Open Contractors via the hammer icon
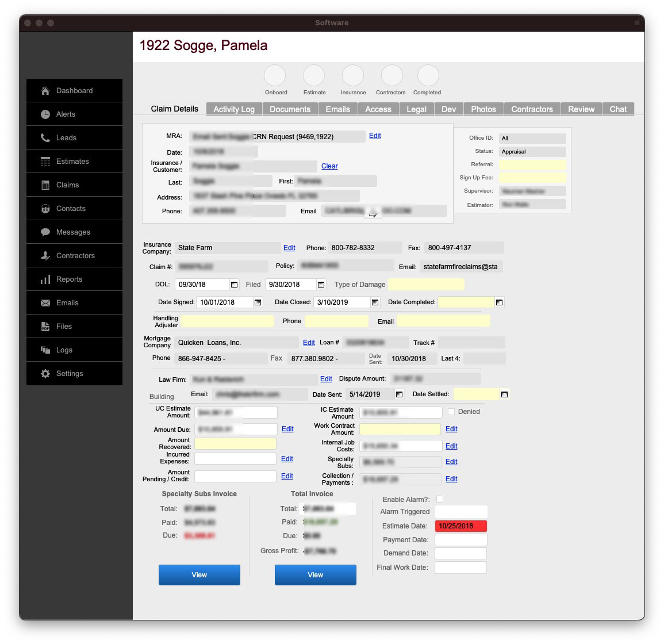The height and width of the screenshot is (644, 664). click(45, 256)
